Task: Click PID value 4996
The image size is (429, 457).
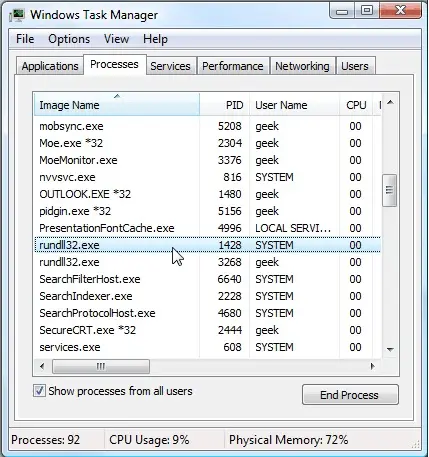Action: click(x=230, y=228)
